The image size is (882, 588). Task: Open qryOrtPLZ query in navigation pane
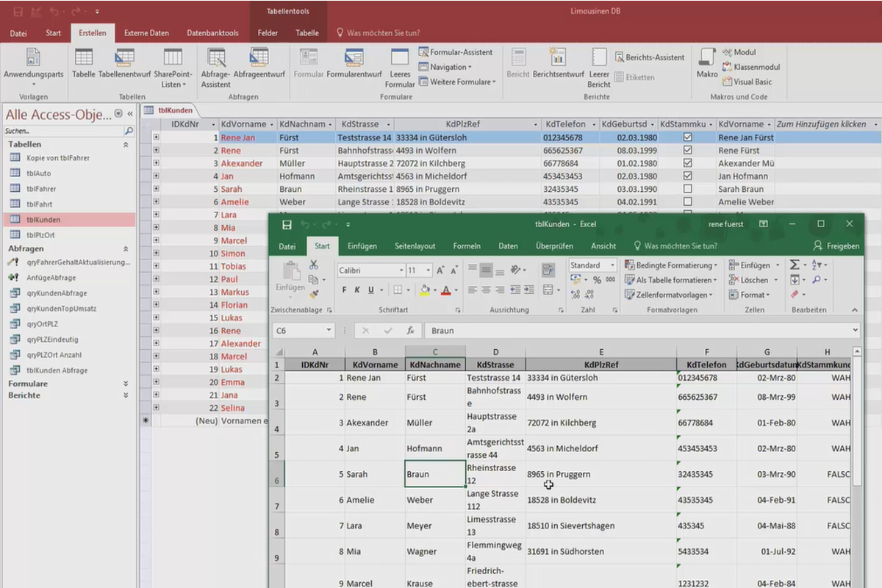click(x=40, y=324)
